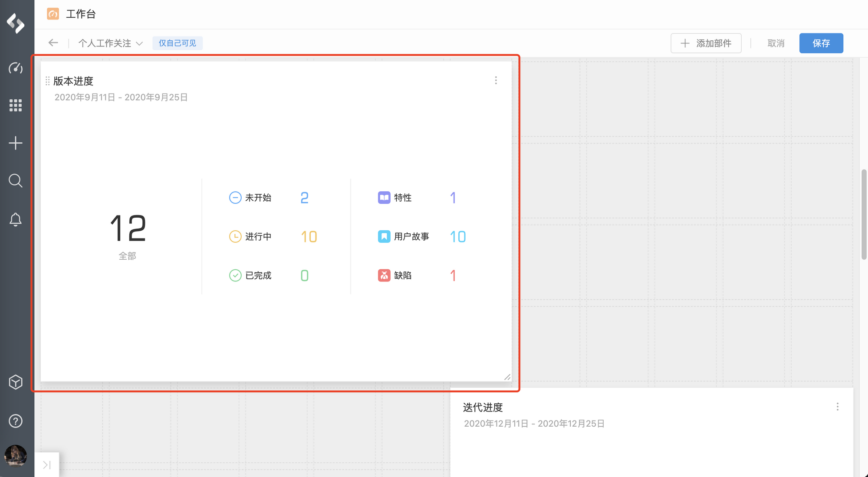Screen dimensions: 868x477
Task: Click the vertical scrollbar thumb
Action: (x=864, y=215)
